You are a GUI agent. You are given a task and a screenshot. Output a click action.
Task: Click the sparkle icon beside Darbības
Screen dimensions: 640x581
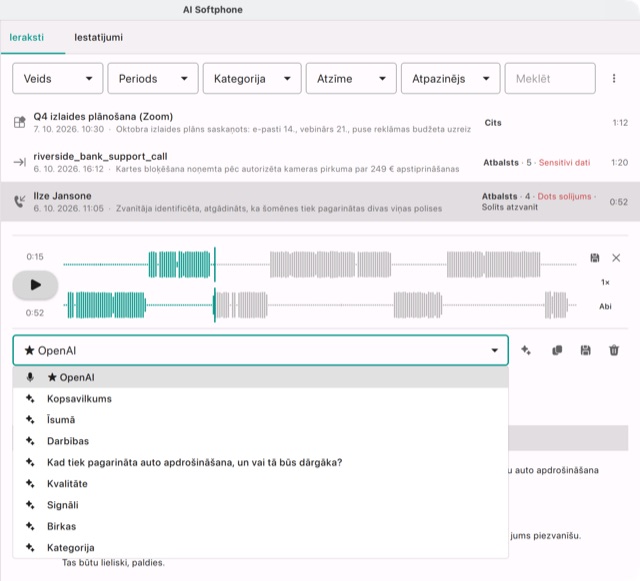pyautogui.click(x=30, y=441)
